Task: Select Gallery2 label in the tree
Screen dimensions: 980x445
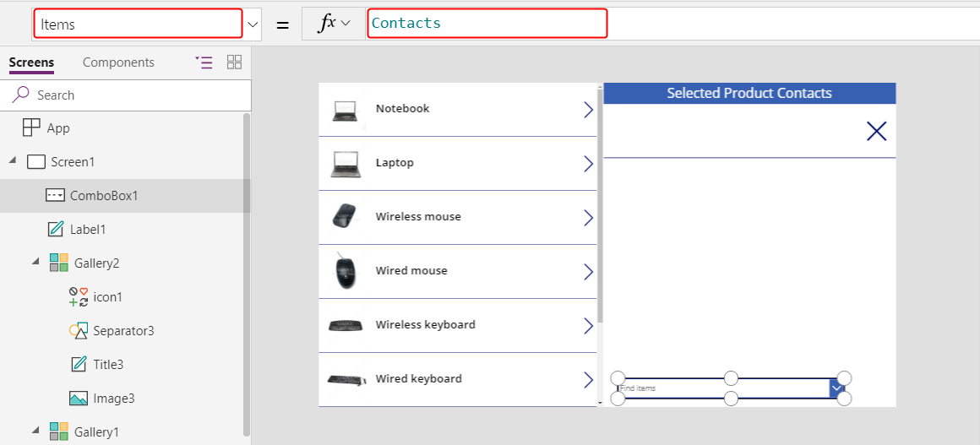Action: click(97, 263)
